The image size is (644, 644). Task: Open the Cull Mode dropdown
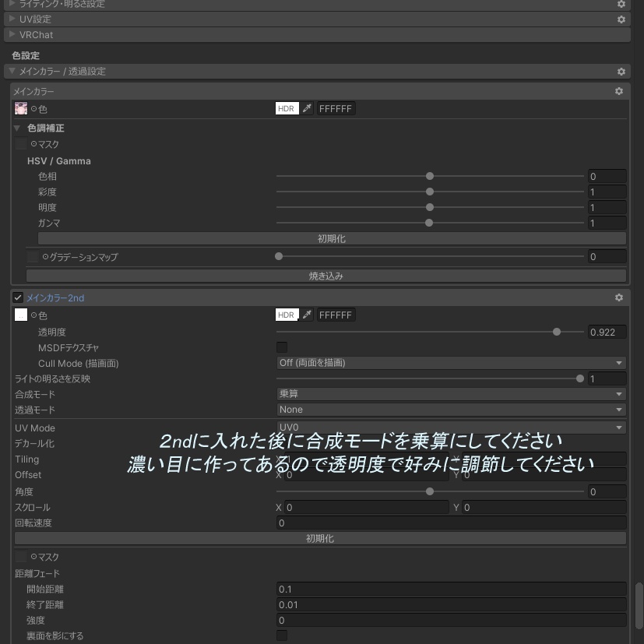[x=450, y=362]
